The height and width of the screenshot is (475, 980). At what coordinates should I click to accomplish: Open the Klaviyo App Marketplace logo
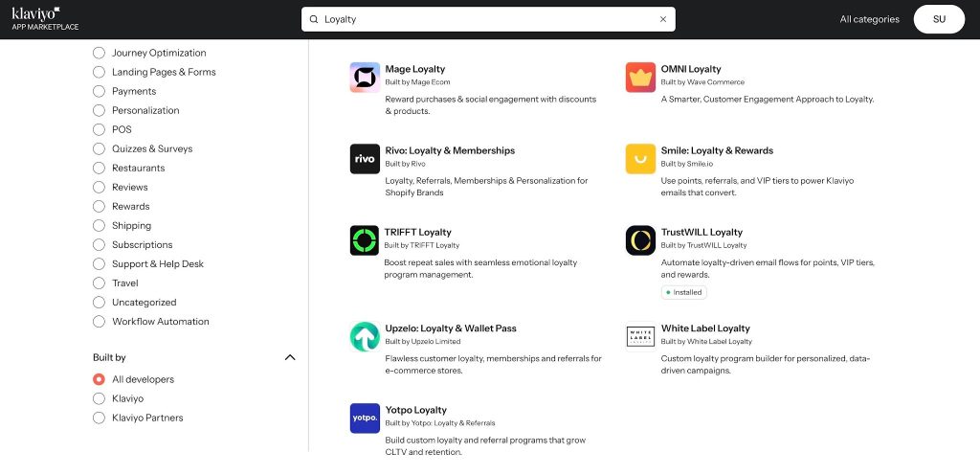(44, 19)
